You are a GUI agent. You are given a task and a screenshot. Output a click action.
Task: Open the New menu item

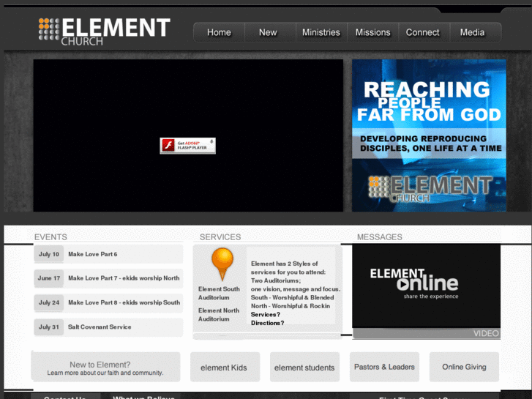pos(268,32)
